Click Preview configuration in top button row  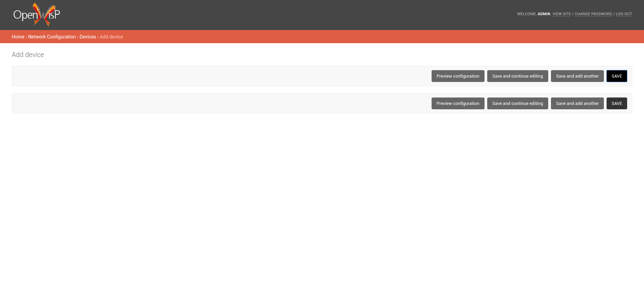(458, 76)
